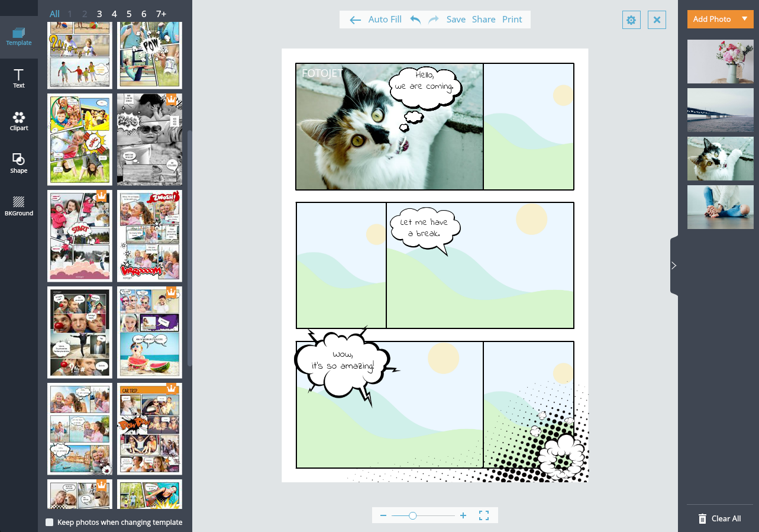Select the cat photo thumbnail in sidebar
Image resolution: width=759 pixels, height=532 pixels.
[721, 159]
